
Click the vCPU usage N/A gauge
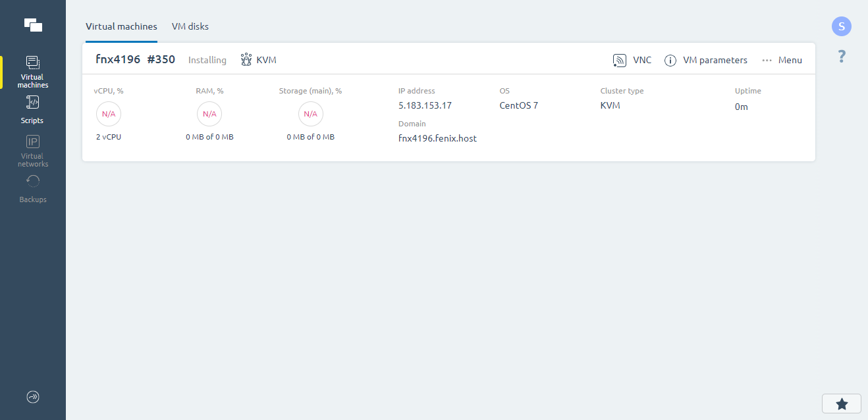(109, 114)
